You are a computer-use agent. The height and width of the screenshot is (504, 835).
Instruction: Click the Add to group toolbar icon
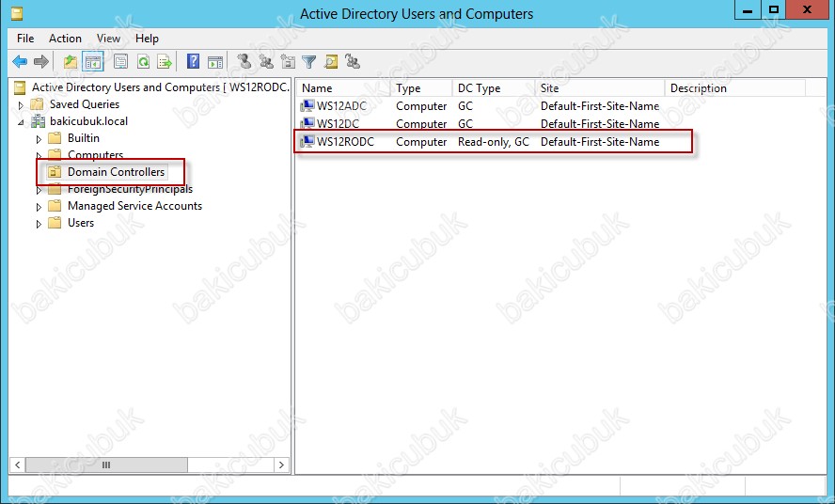pyautogui.click(x=353, y=62)
